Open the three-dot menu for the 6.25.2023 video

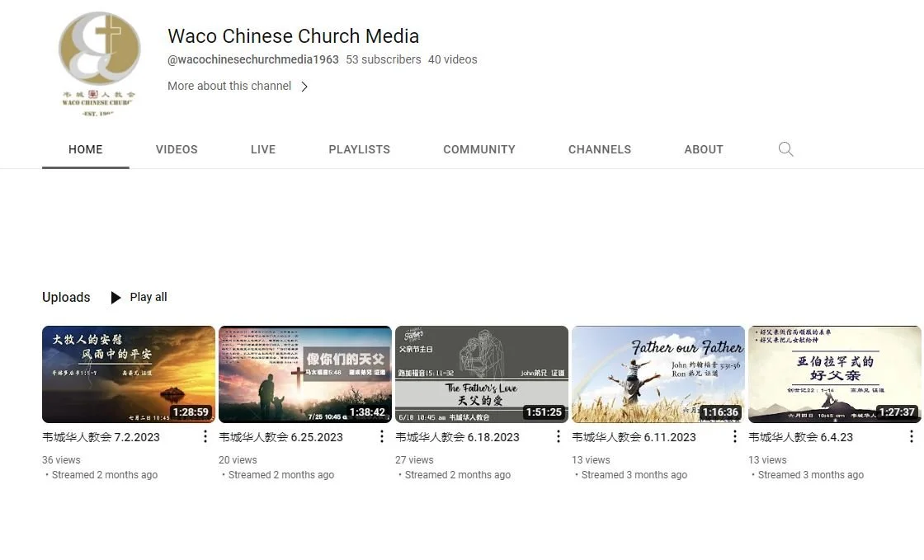coord(381,436)
